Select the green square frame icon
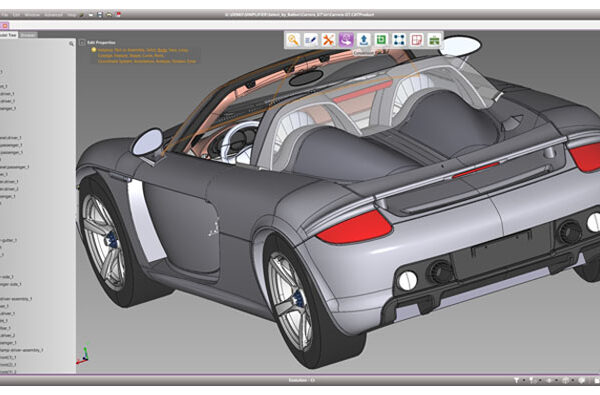The width and height of the screenshot is (600, 395). click(x=381, y=39)
